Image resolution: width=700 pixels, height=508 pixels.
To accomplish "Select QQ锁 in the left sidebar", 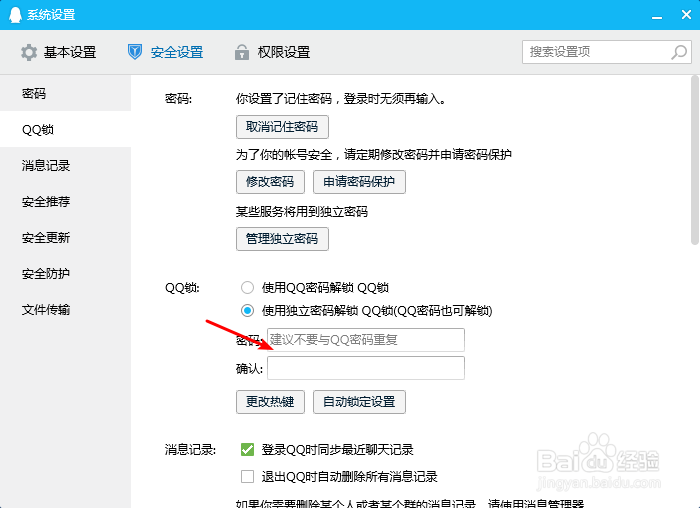I will click(65, 129).
